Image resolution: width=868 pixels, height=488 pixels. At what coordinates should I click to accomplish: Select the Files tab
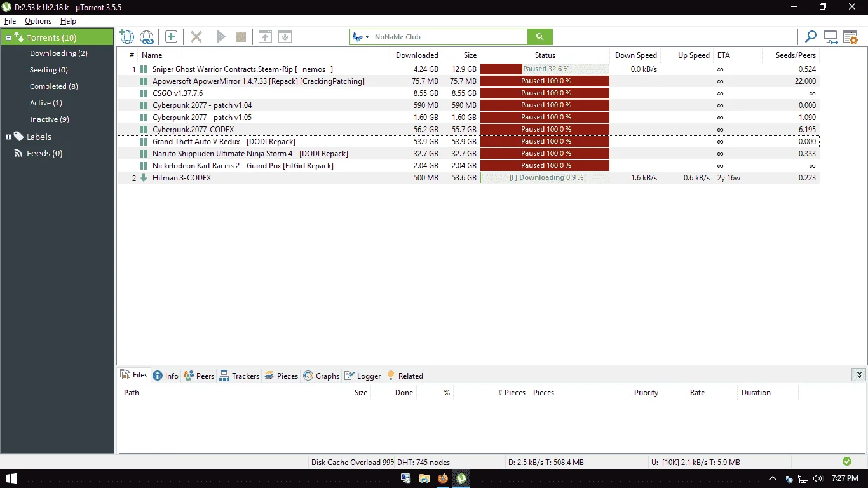[x=134, y=375]
